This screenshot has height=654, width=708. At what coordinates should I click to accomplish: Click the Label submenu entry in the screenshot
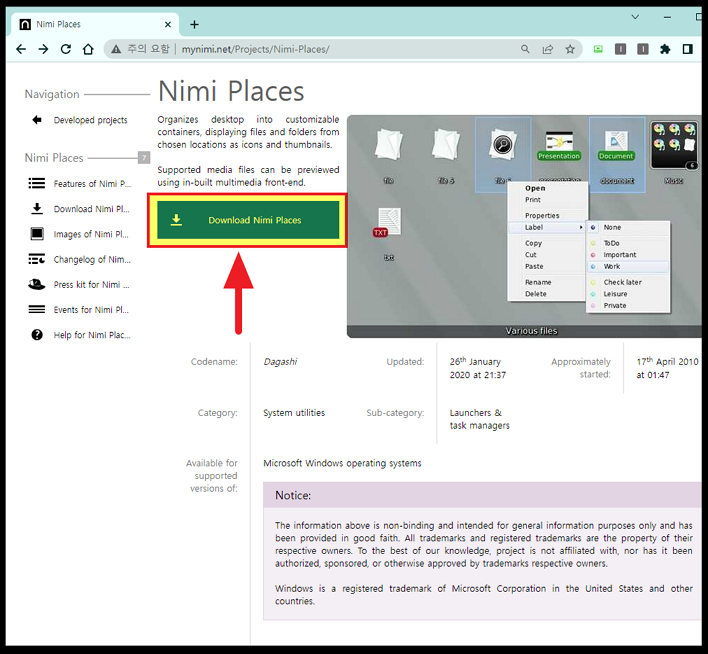pyautogui.click(x=548, y=227)
